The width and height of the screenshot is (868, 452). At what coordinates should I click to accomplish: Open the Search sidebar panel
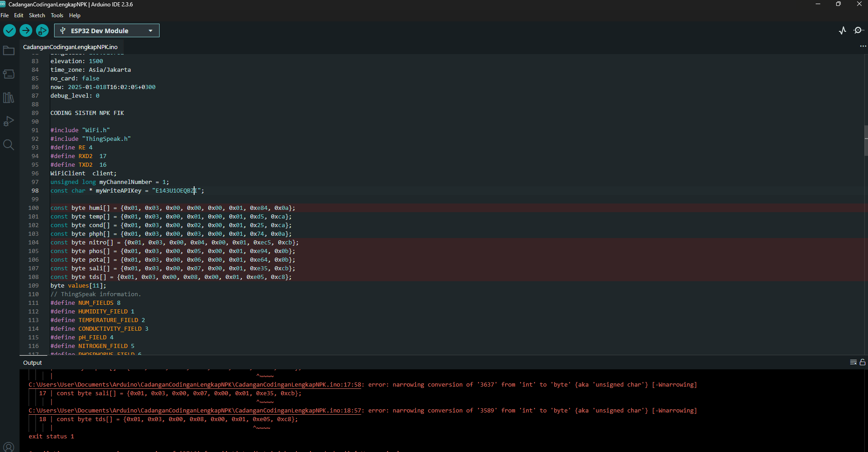pos(9,145)
